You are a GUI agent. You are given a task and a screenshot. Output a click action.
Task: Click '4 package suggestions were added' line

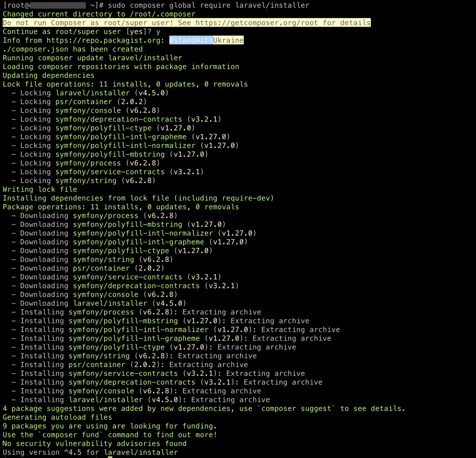(x=204, y=408)
